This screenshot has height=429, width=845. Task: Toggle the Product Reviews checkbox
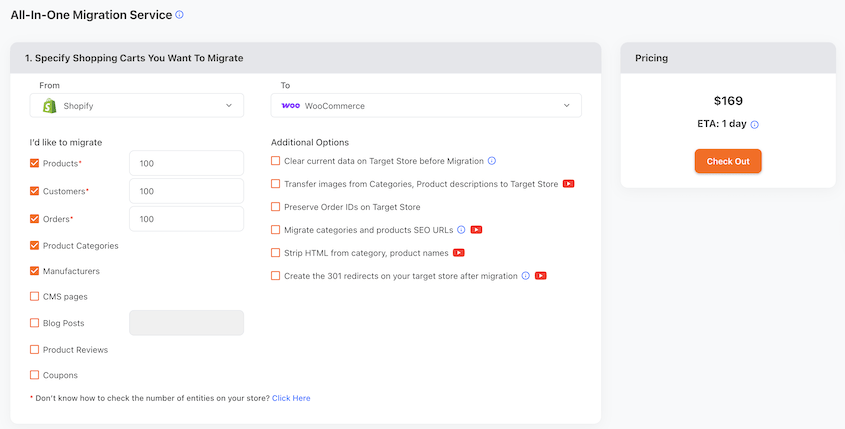click(35, 350)
